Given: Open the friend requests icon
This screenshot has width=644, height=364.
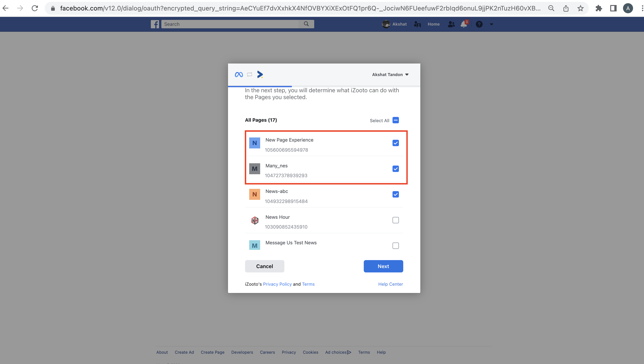Looking at the screenshot, I should point(451,24).
